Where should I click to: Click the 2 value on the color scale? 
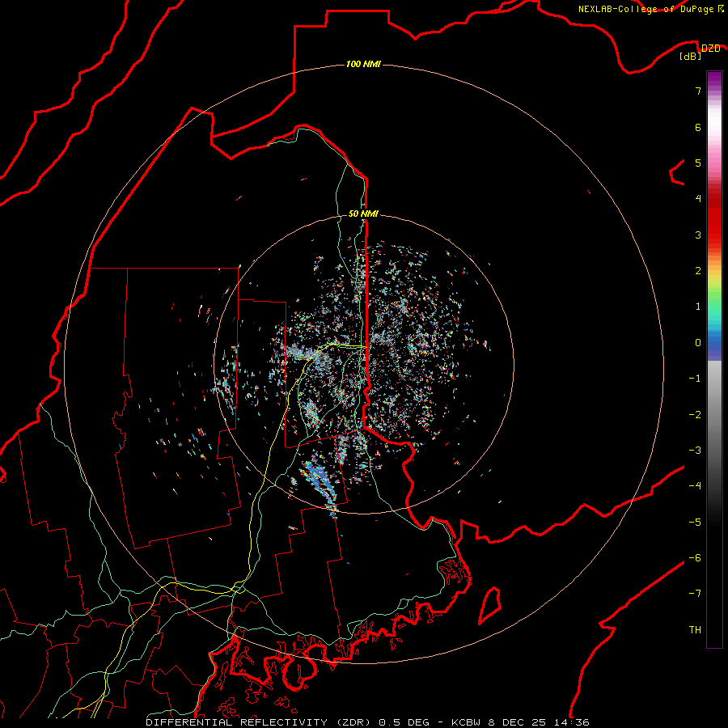coord(698,271)
